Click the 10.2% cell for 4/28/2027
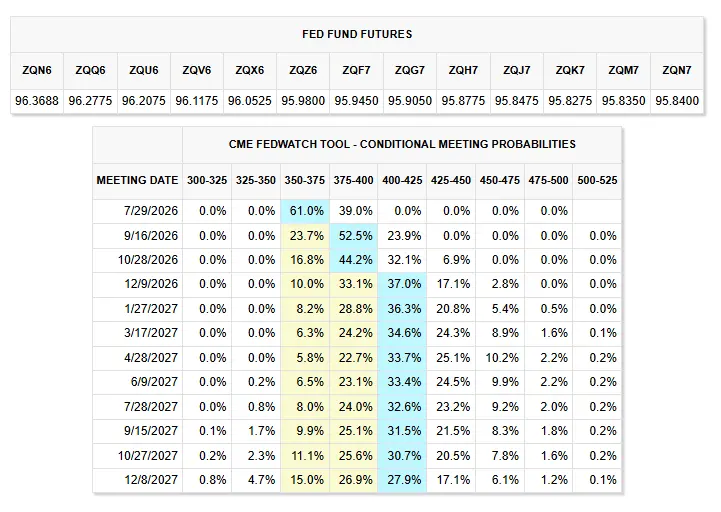 pyautogui.click(x=502, y=358)
